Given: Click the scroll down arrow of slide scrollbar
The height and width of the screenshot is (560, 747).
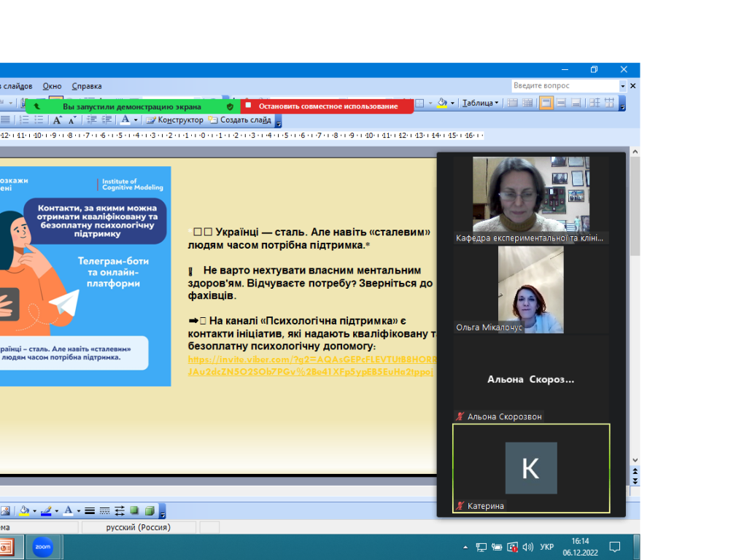Looking at the screenshot, I should pos(635,460).
